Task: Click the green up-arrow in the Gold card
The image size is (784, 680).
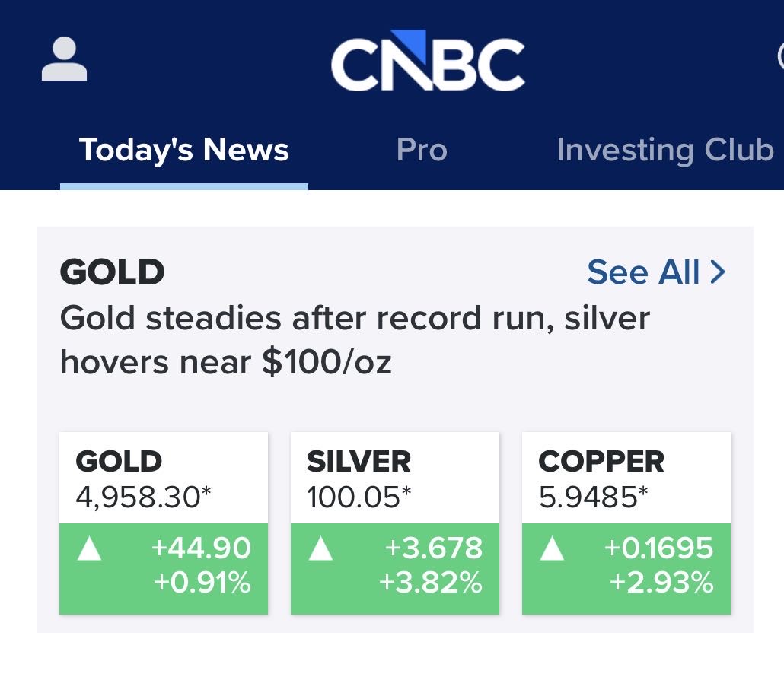Action: [90, 549]
